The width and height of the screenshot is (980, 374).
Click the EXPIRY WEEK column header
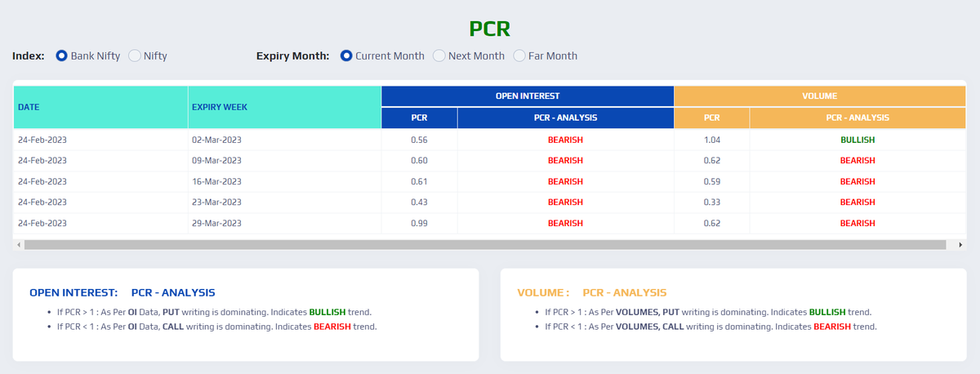[x=284, y=107]
